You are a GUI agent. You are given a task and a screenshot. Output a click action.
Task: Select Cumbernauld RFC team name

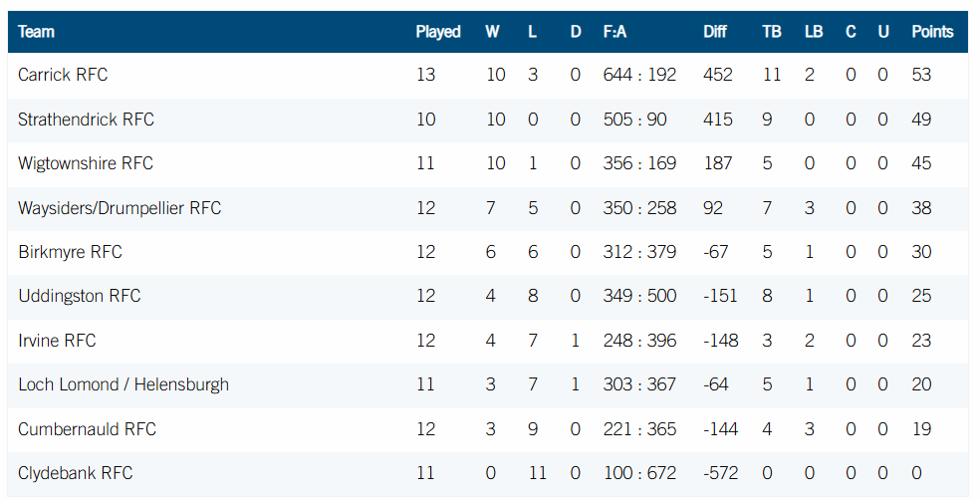87,428
